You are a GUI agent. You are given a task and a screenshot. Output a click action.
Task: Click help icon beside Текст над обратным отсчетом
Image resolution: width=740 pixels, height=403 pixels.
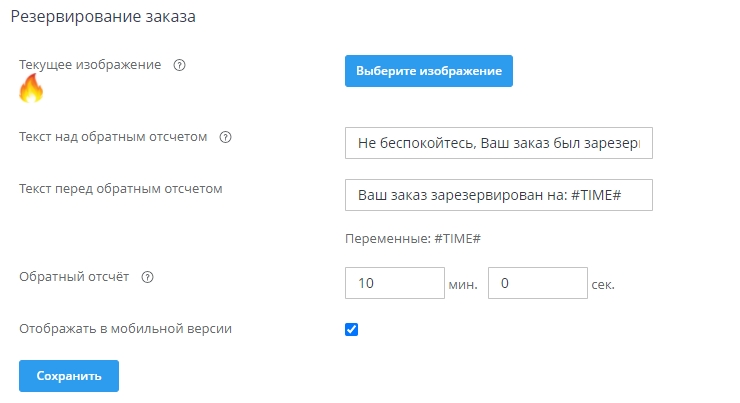coord(225,138)
